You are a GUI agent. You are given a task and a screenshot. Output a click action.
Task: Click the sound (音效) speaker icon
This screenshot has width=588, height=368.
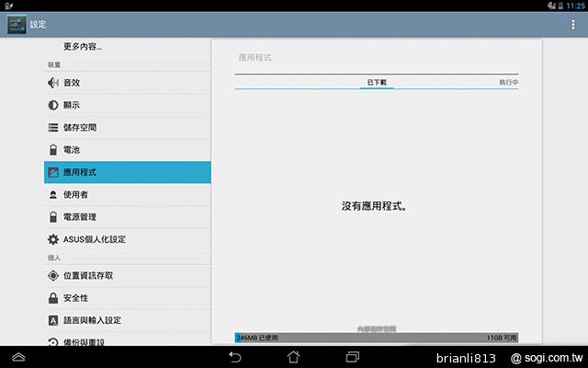pyautogui.click(x=53, y=83)
